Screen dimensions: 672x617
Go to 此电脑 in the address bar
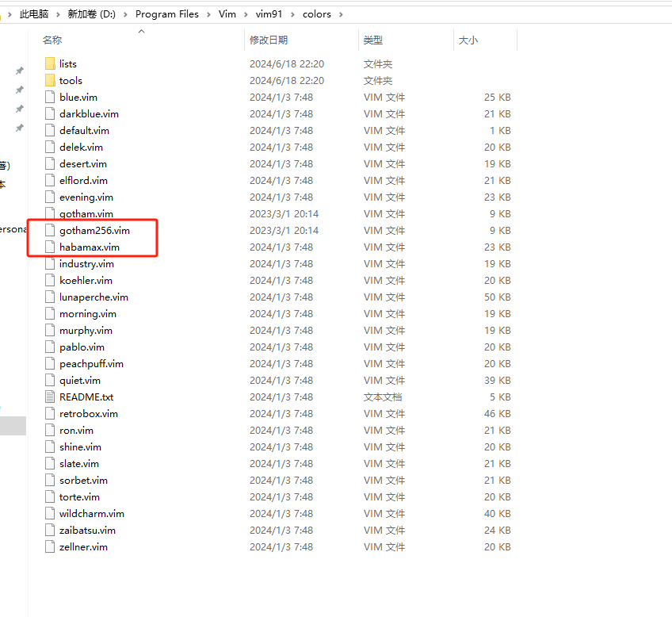point(34,14)
